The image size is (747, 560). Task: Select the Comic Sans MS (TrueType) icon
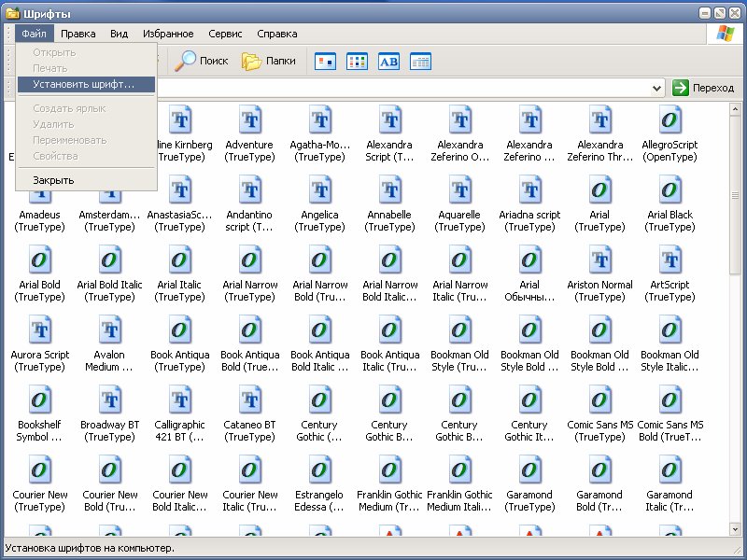[x=599, y=399]
